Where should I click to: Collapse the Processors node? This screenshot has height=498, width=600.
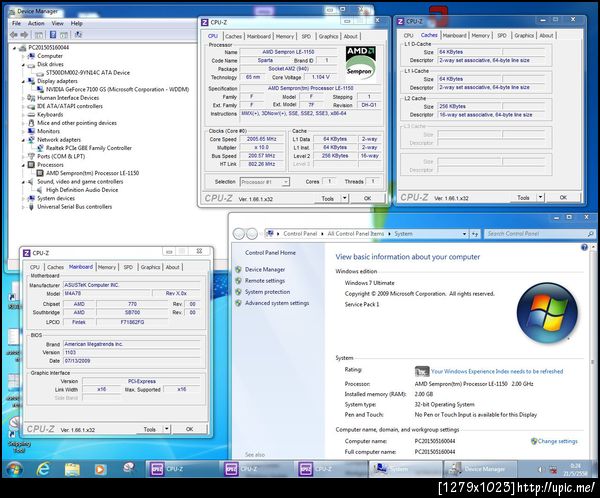[x=23, y=165]
